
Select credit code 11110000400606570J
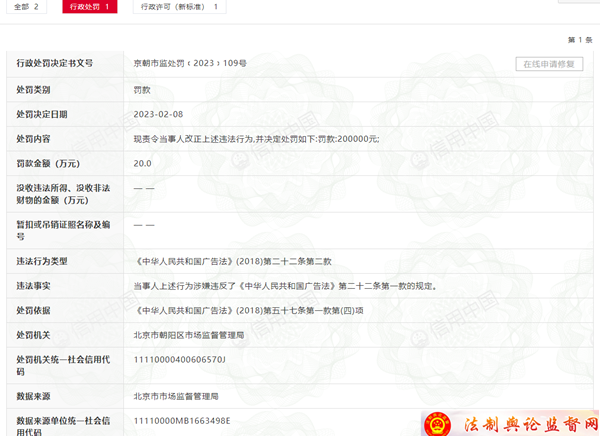[179, 359]
